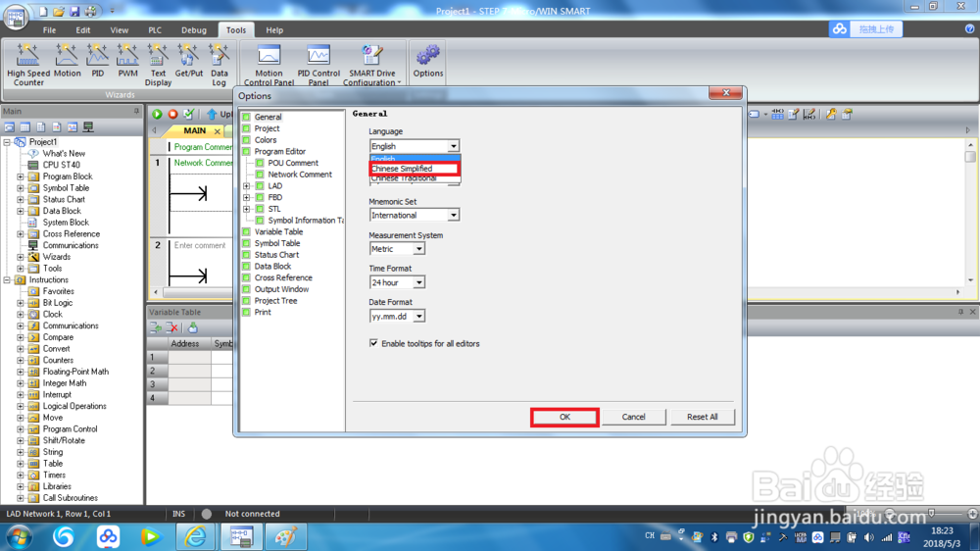
Task: Toggle Enable tooltips for all editors checkbox
Action: coord(373,343)
